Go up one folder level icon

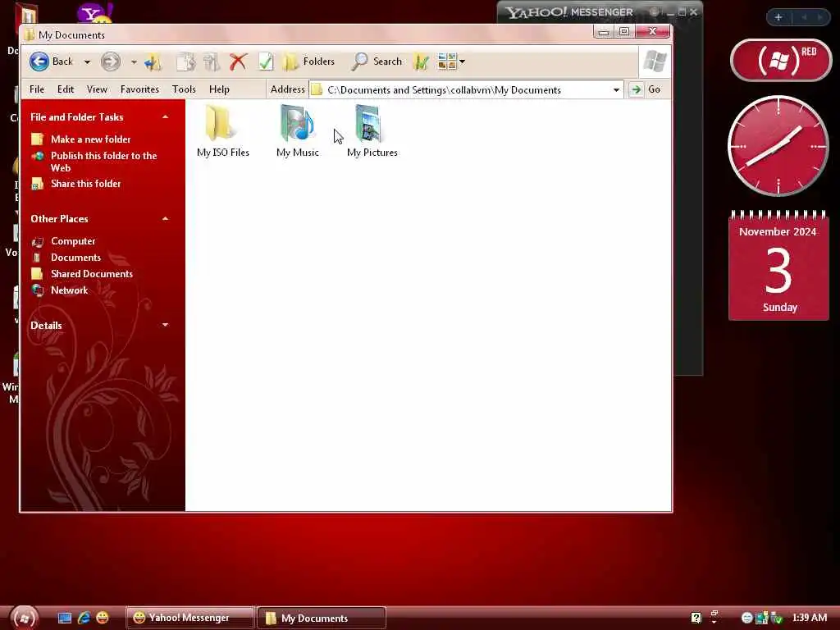pos(153,62)
